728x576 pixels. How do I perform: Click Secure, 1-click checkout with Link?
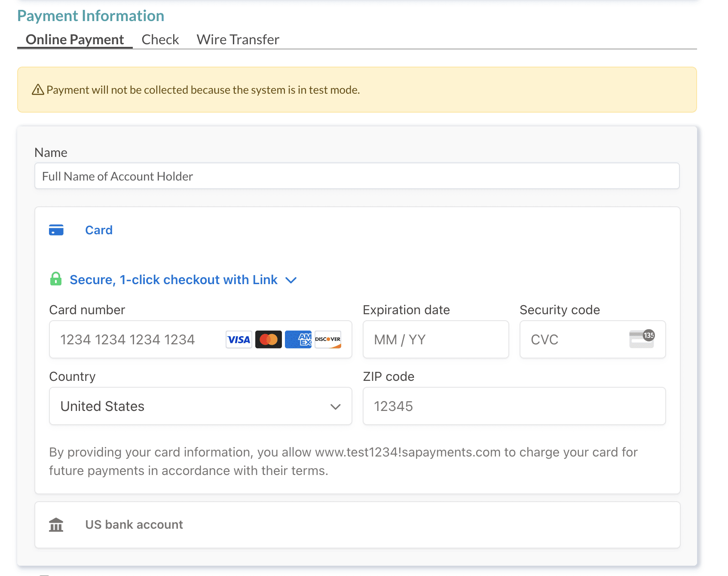tap(173, 280)
